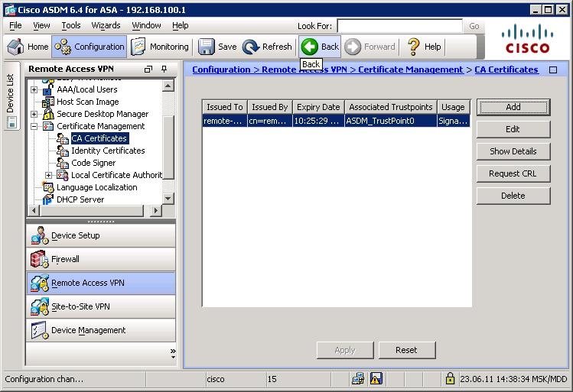Image resolution: width=573 pixels, height=392 pixels.
Task: Click the Look For search field
Action: click(399, 26)
